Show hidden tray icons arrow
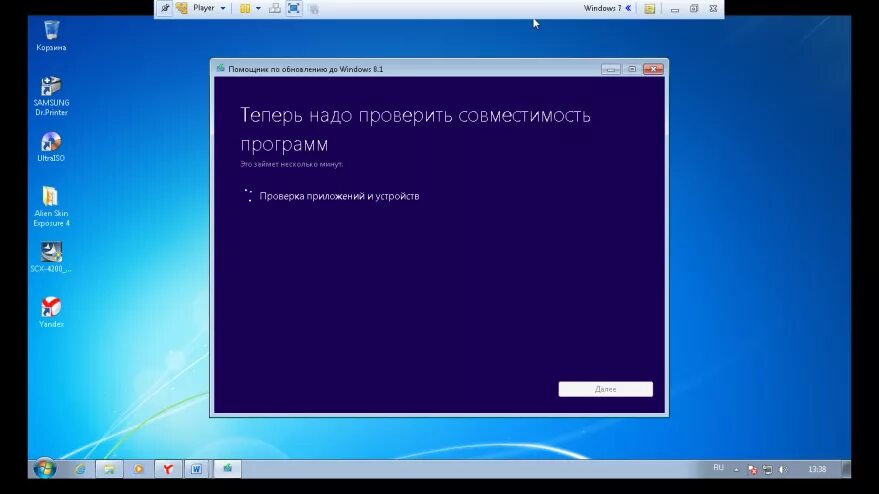The height and width of the screenshot is (494, 879). 736,470
